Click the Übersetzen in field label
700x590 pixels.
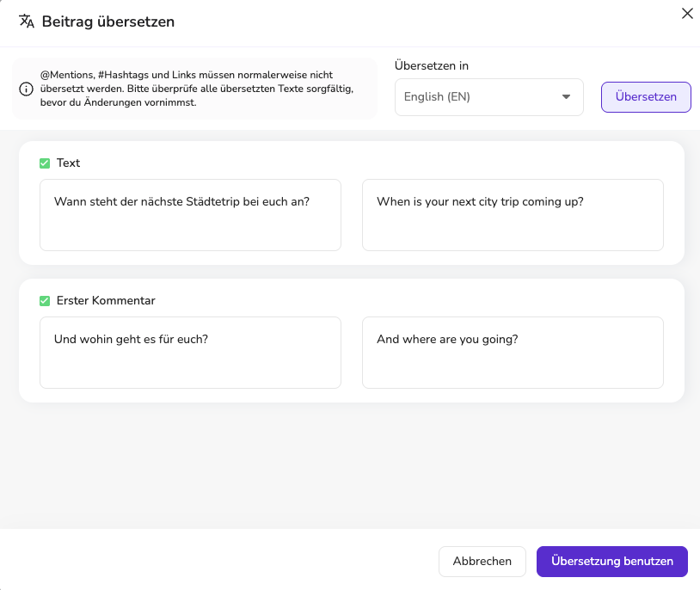[431, 65]
